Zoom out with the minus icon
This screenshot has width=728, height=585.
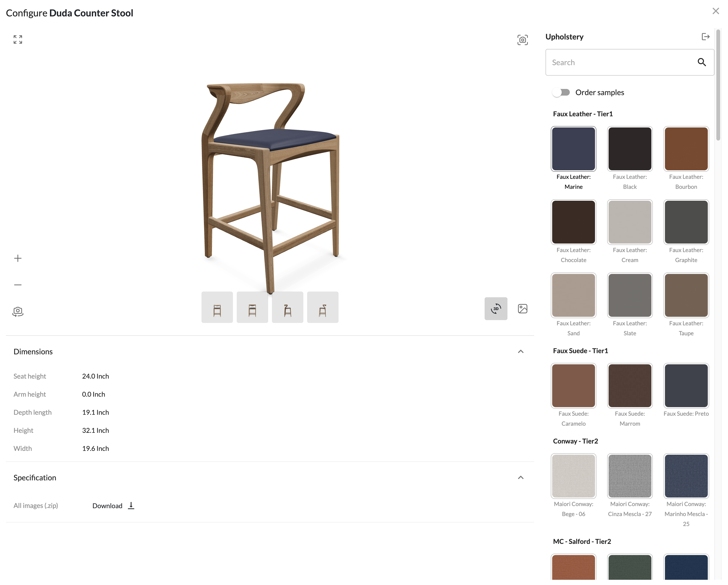[x=18, y=285]
